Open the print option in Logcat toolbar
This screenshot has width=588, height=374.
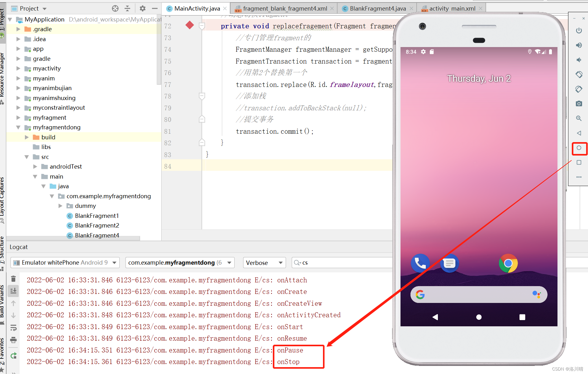[x=13, y=340]
